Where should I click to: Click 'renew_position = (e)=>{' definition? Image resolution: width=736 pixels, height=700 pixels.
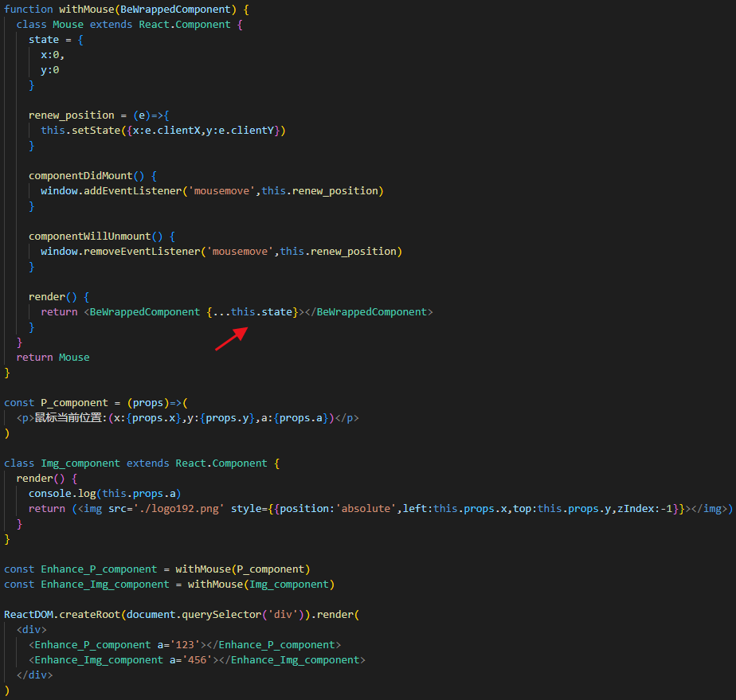99,115
